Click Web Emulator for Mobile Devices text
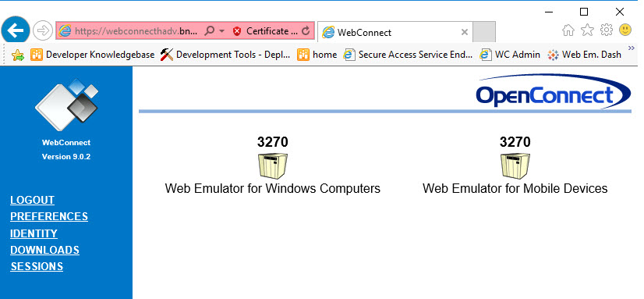This screenshot has width=644, height=299. (515, 188)
